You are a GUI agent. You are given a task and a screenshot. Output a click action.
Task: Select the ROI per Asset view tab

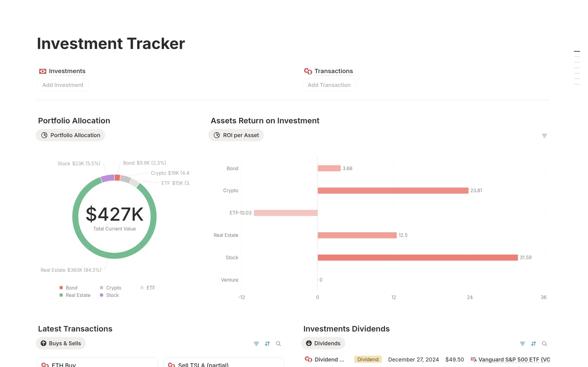point(236,135)
